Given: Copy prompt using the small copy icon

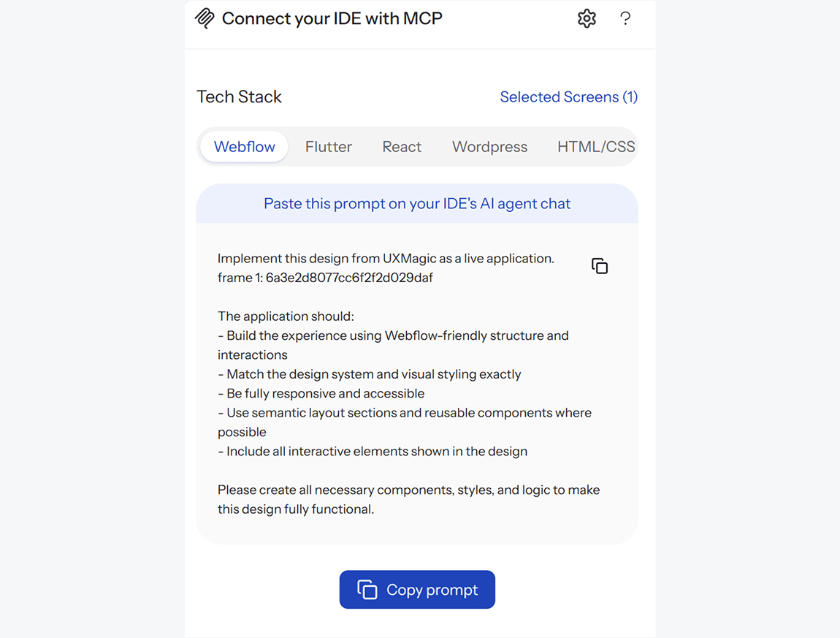Looking at the screenshot, I should (x=600, y=266).
